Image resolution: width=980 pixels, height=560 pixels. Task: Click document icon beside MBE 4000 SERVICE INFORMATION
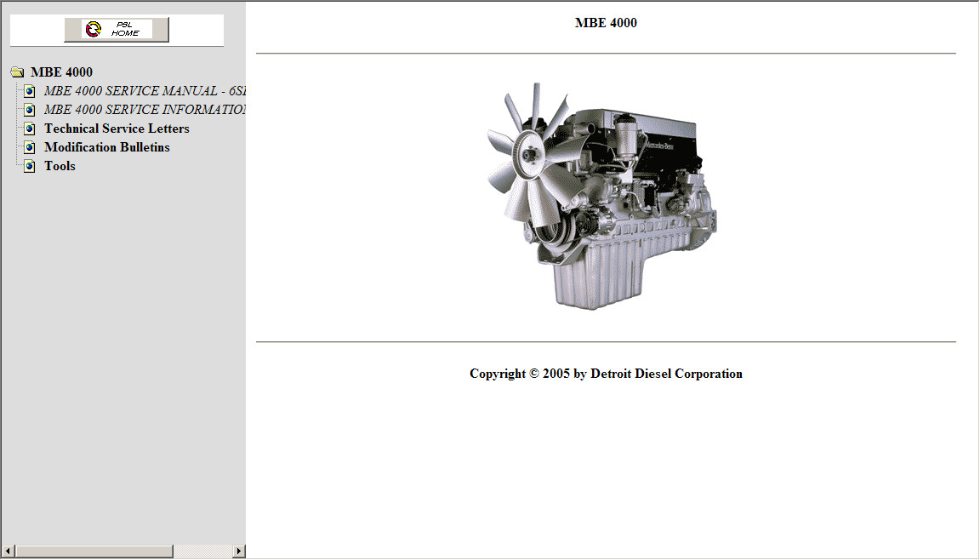click(x=30, y=110)
